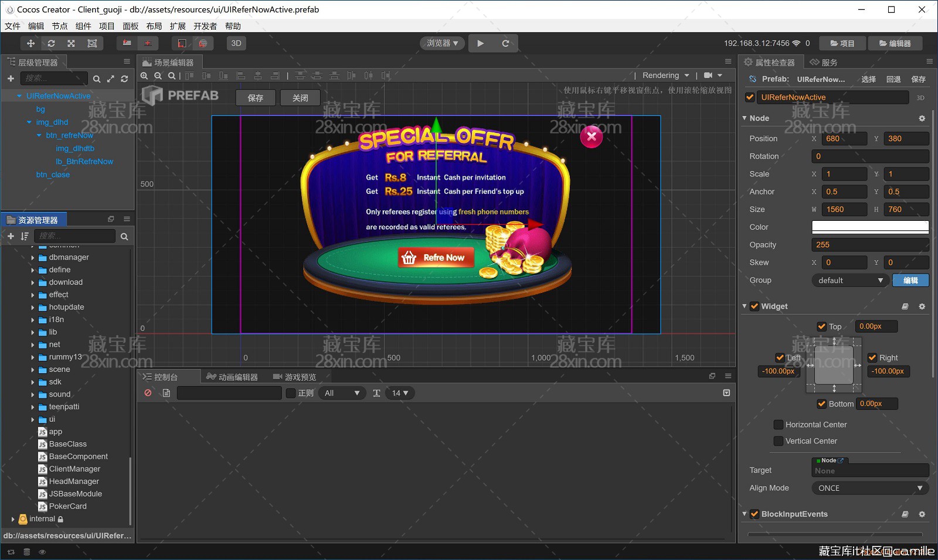This screenshot has height=560, width=938.
Task: Zoom out the scene view
Action: point(158,76)
